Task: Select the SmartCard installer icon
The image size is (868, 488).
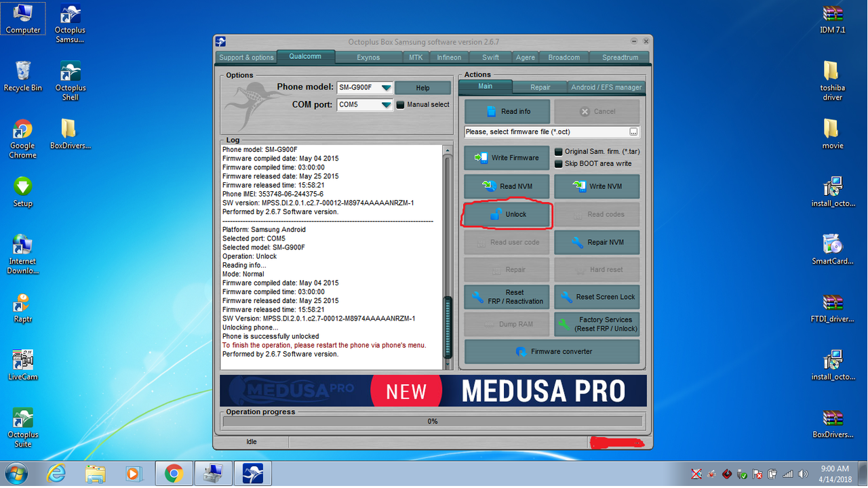Action: tap(833, 250)
